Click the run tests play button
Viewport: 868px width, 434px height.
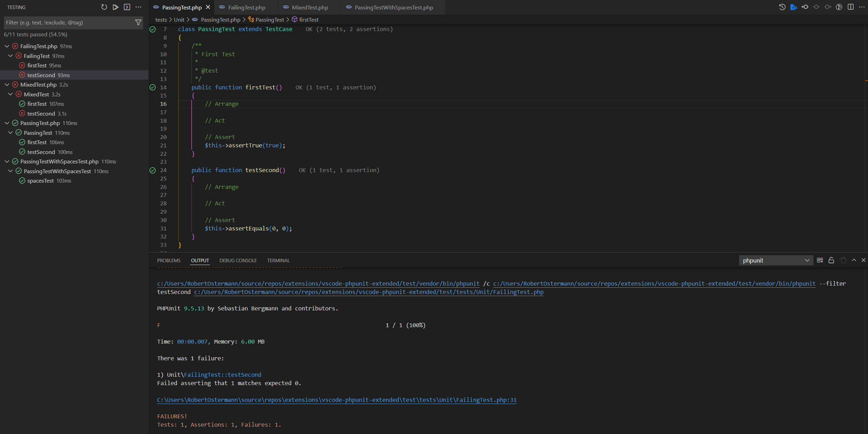coord(115,7)
